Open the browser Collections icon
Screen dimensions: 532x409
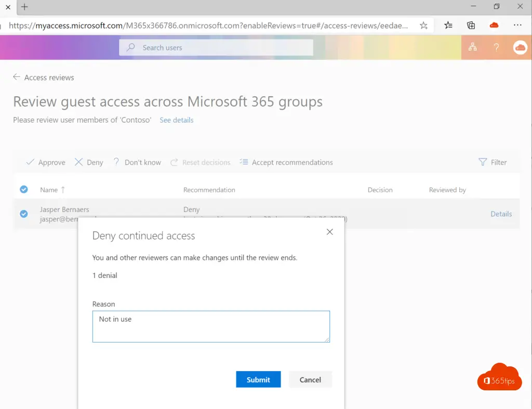471,25
